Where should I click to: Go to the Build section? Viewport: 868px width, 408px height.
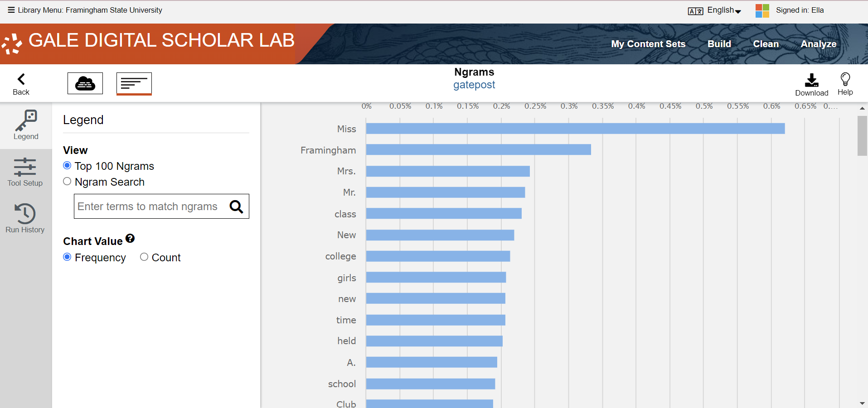coord(719,44)
